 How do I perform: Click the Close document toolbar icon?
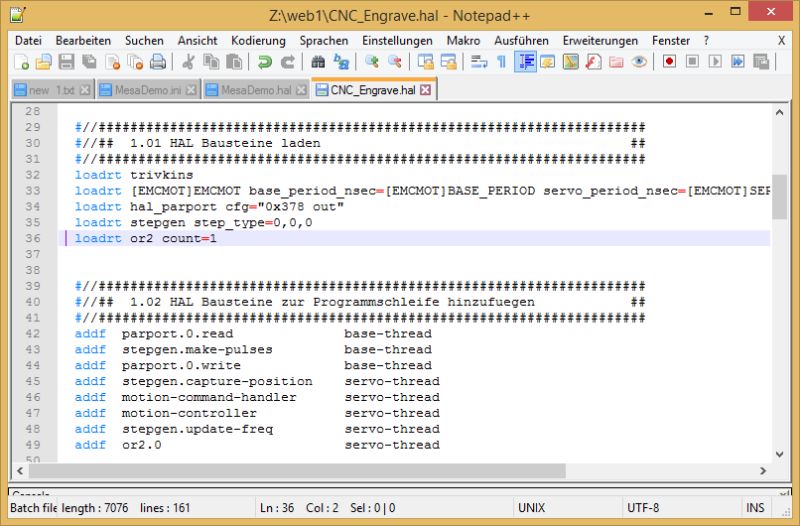(112, 62)
